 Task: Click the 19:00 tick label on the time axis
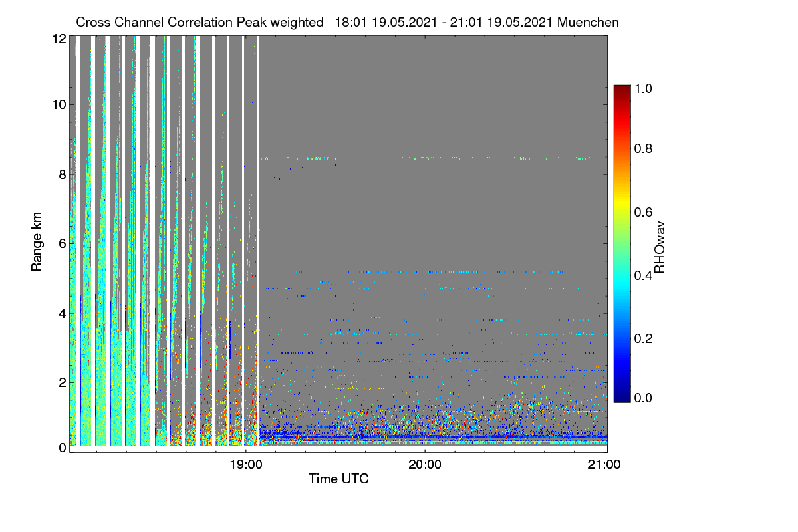click(246, 465)
